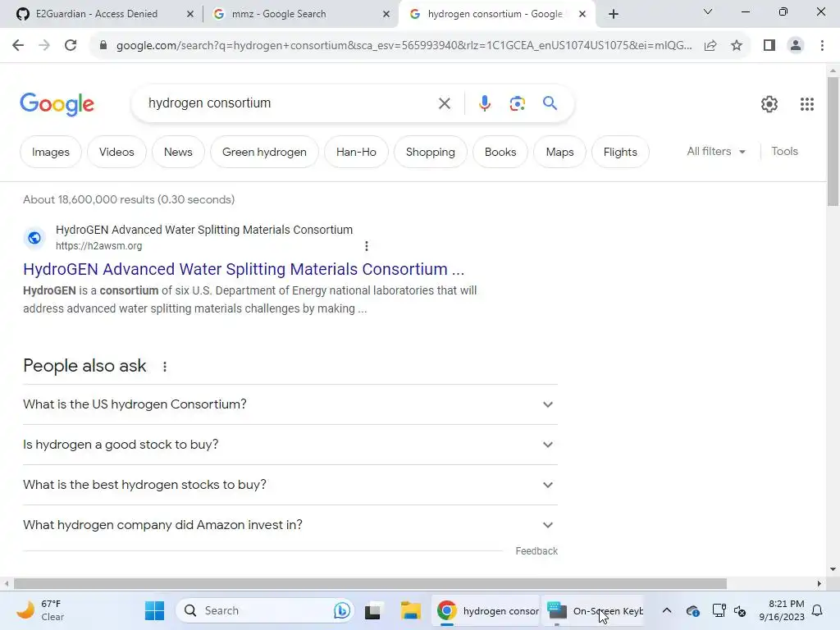Submit search with the magnifier icon

550,103
